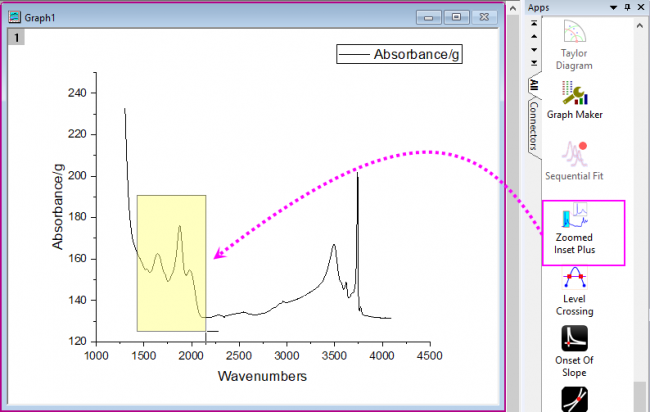Click the Graph1 window title icon
This screenshot has height=412, width=650.
point(16,17)
